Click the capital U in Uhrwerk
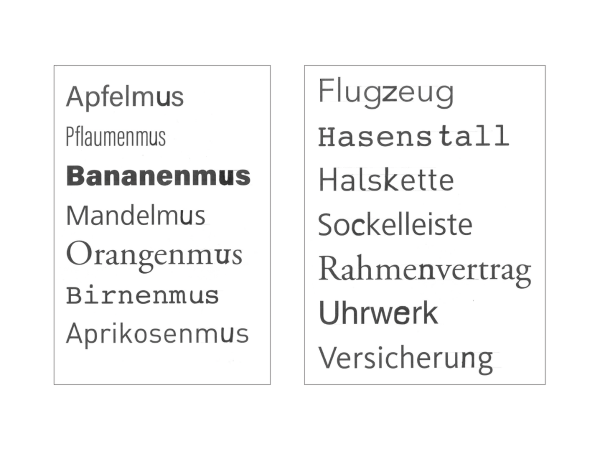Screen dimensions: 600x450 click(328, 313)
